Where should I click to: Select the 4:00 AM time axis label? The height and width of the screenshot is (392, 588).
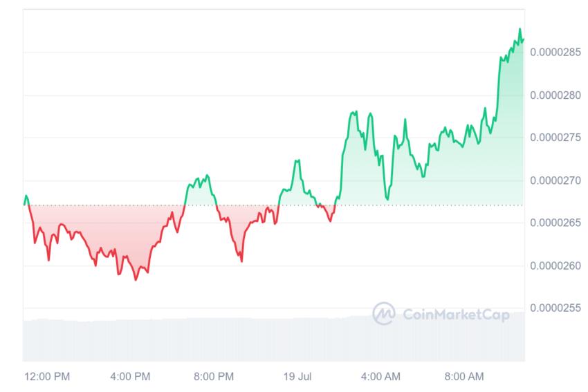[x=380, y=376]
